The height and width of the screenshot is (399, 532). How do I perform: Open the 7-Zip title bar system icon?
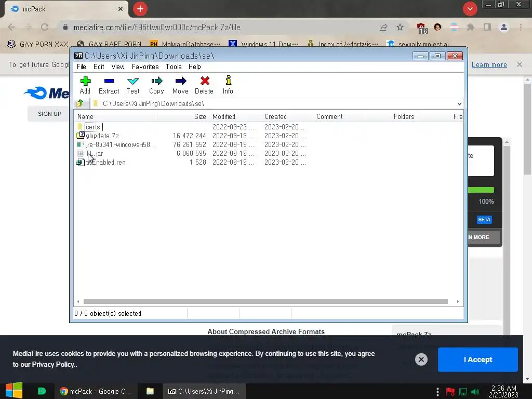[x=78, y=56]
